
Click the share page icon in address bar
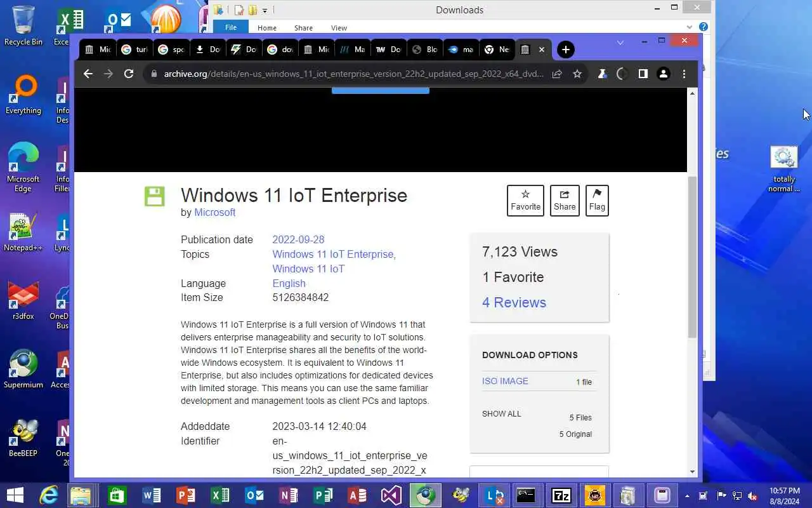[x=557, y=74]
